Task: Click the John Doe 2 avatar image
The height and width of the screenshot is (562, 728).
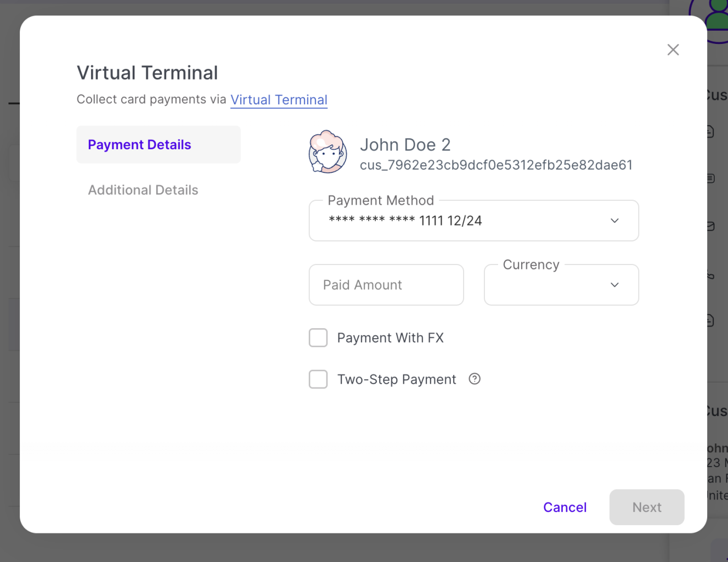Action: pos(328,152)
